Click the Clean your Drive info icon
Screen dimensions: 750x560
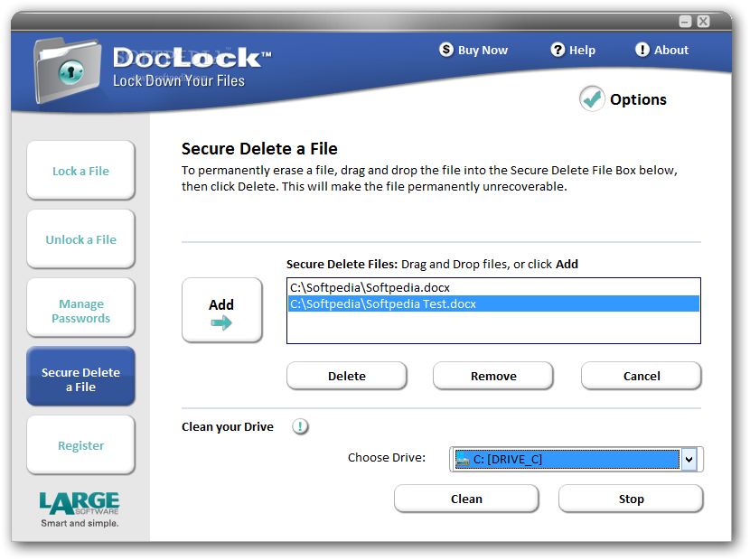point(300,426)
